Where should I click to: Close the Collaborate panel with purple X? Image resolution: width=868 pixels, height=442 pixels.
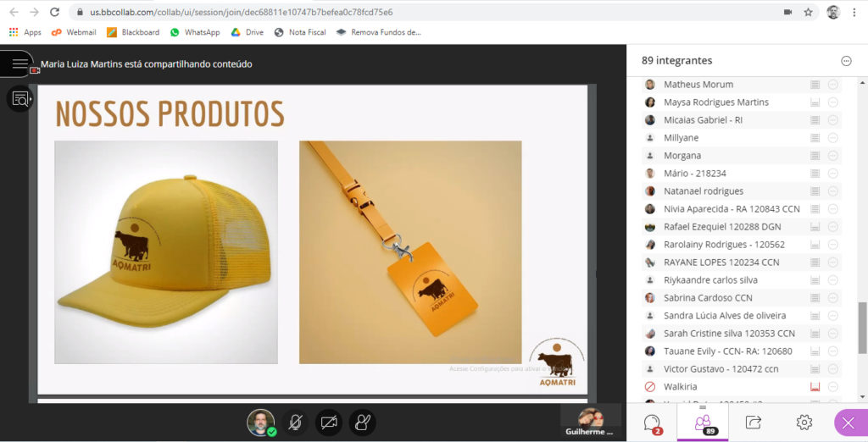849,422
